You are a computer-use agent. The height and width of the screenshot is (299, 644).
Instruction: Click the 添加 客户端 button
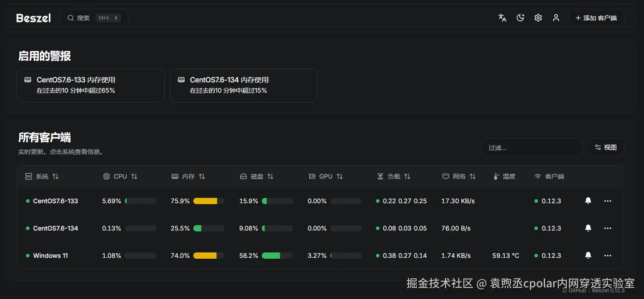tap(596, 18)
